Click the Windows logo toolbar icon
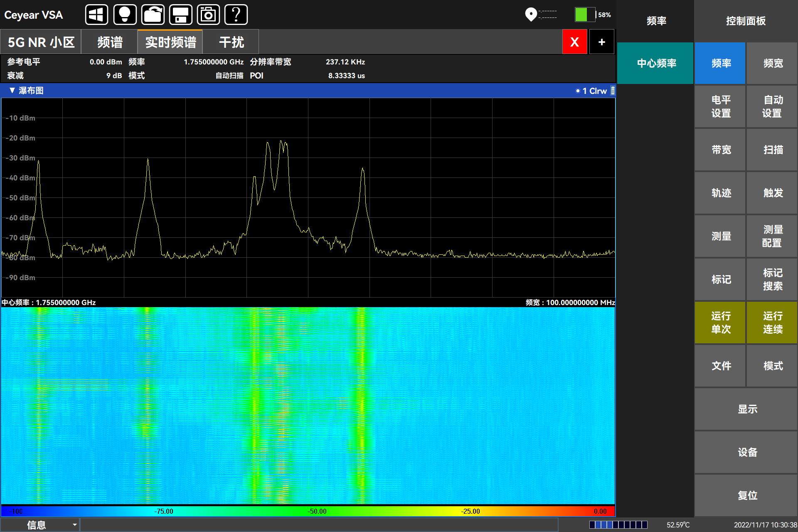The width and height of the screenshot is (798, 532). (96, 15)
